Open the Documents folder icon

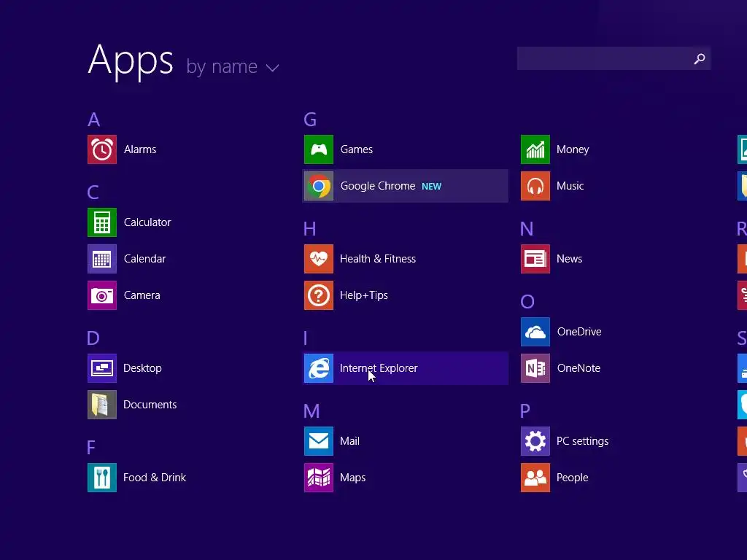tap(102, 405)
